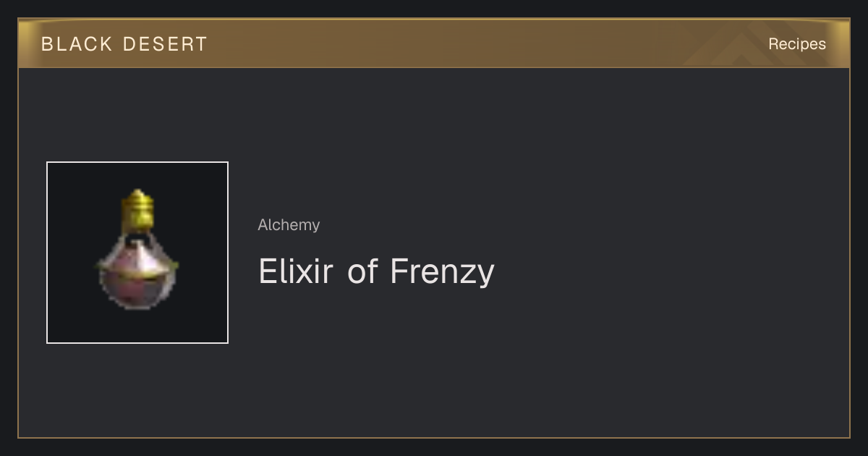Image resolution: width=868 pixels, height=456 pixels.
Task: Click the gold header banner center
Action: [434, 43]
